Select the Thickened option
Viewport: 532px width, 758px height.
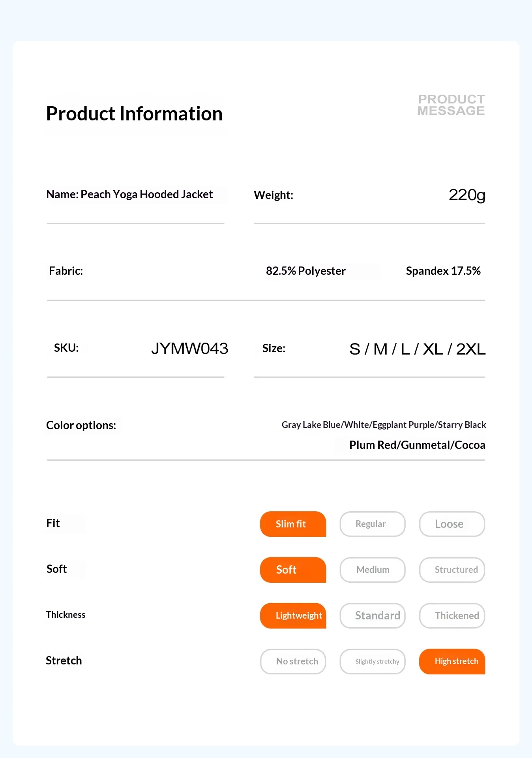click(452, 615)
